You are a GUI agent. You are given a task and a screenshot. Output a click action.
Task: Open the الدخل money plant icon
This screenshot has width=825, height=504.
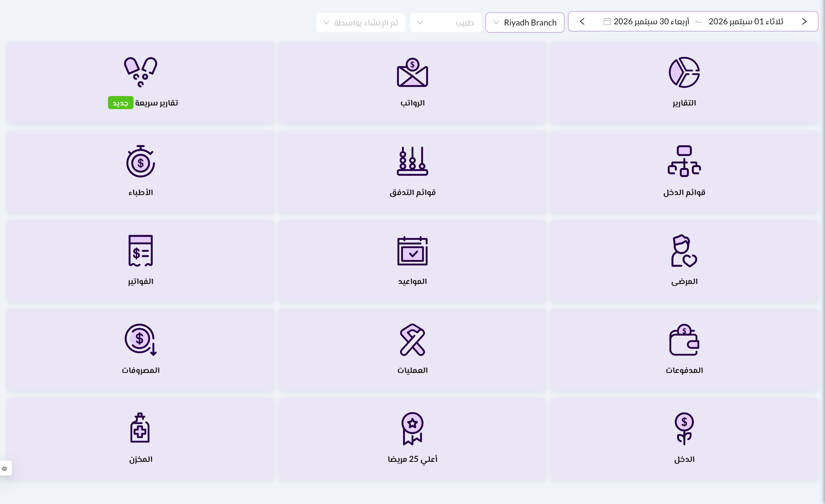tap(684, 429)
